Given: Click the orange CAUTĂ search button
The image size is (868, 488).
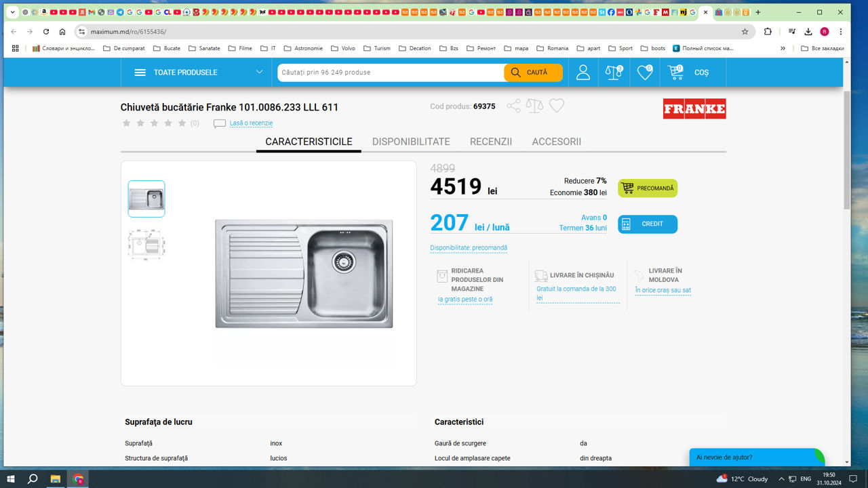Looking at the screenshot, I should pos(533,73).
